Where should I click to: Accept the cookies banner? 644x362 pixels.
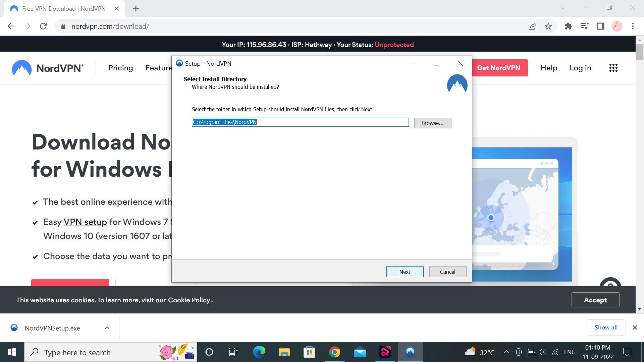click(x=595, y=300)
